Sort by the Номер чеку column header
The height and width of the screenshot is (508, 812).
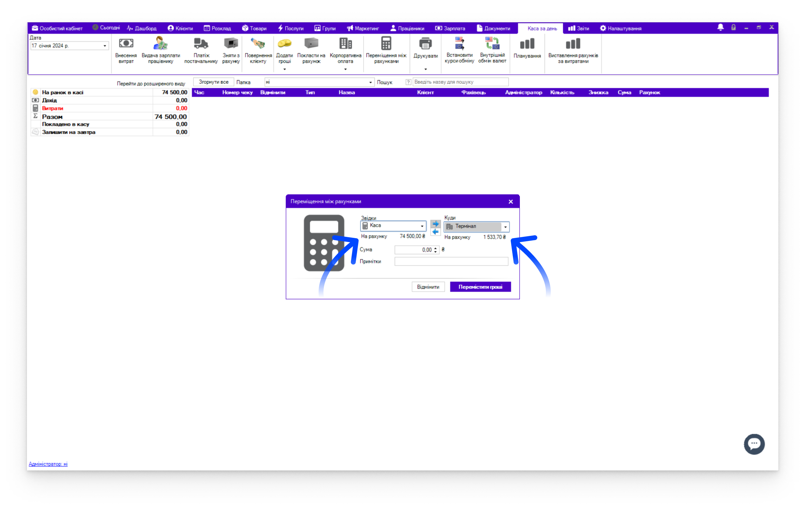(237, 92)
